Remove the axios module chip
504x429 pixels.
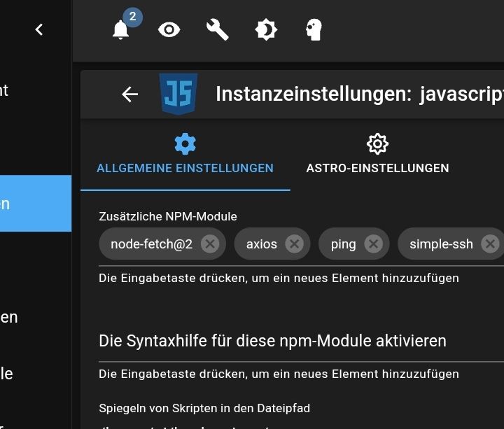295,244
